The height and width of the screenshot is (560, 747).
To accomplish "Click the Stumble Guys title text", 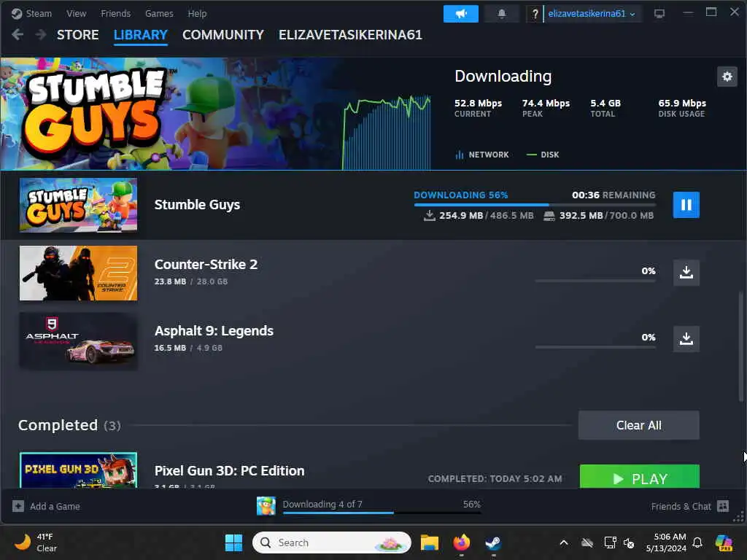I will 197,205.
